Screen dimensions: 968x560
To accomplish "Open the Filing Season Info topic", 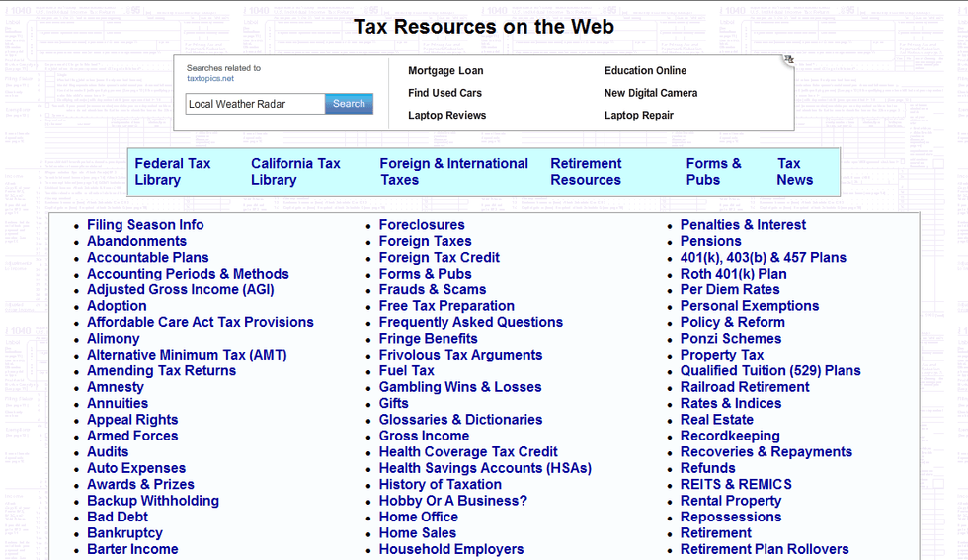I will tap(145, 225).
